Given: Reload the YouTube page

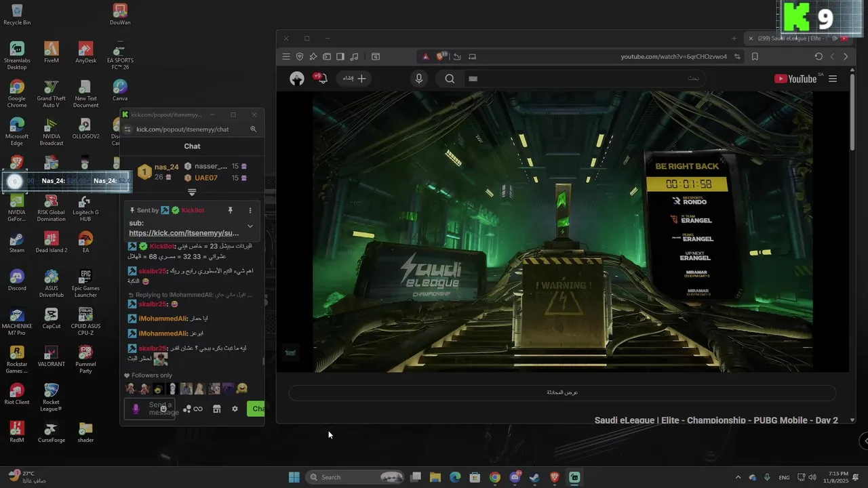Looking at the screenshot, I should pos(818,57).
